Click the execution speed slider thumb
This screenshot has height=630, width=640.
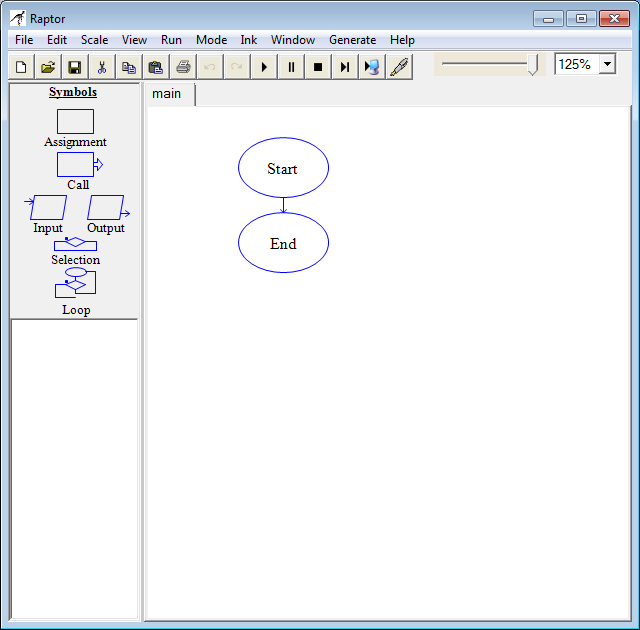pyautogui.click(x=533, y=65)
